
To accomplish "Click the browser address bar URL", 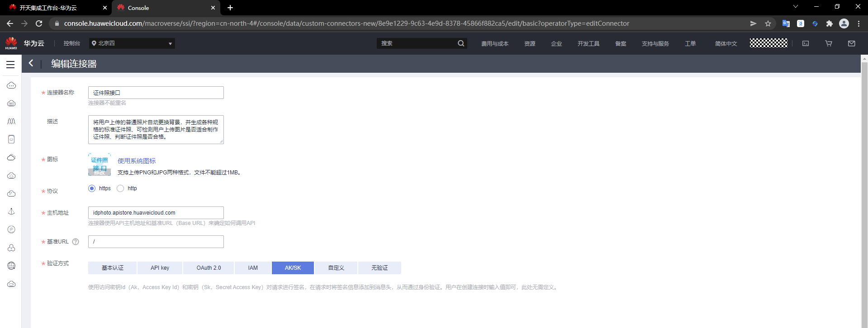I will click(346, 23).
